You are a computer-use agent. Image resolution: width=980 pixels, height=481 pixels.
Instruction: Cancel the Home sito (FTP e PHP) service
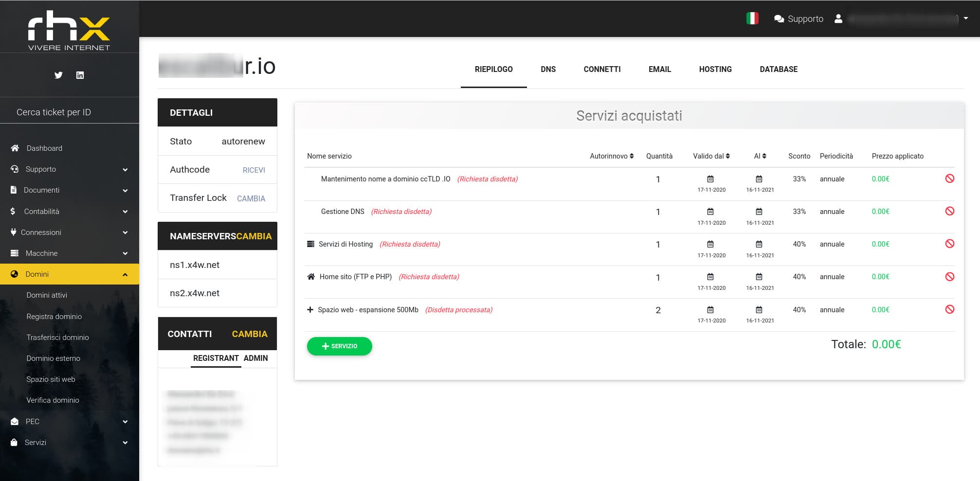(x=949, y=277)
